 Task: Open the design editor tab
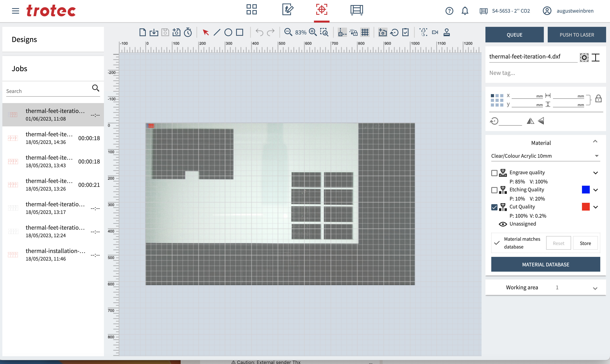coord(287,10)
